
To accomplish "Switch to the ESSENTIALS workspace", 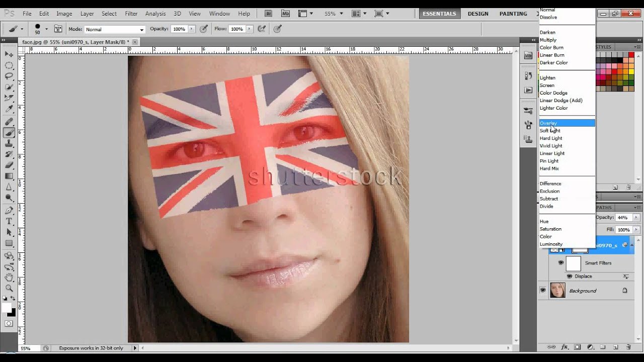I will [439, 14].
